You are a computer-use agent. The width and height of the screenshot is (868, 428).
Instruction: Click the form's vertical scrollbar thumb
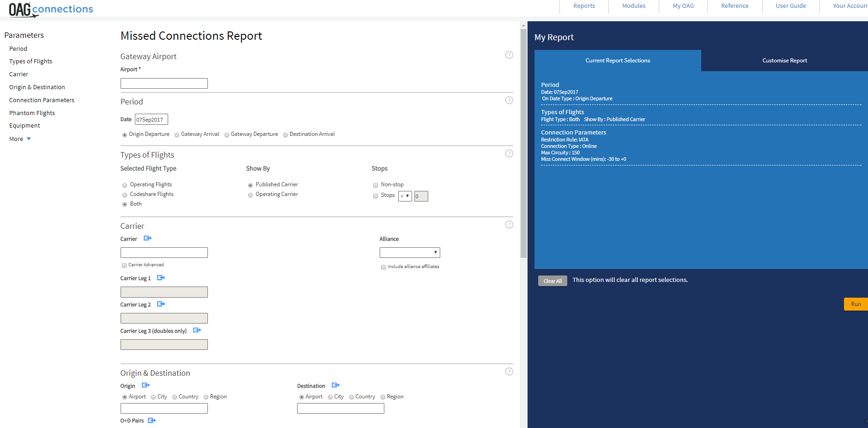[x=523, y=143]
